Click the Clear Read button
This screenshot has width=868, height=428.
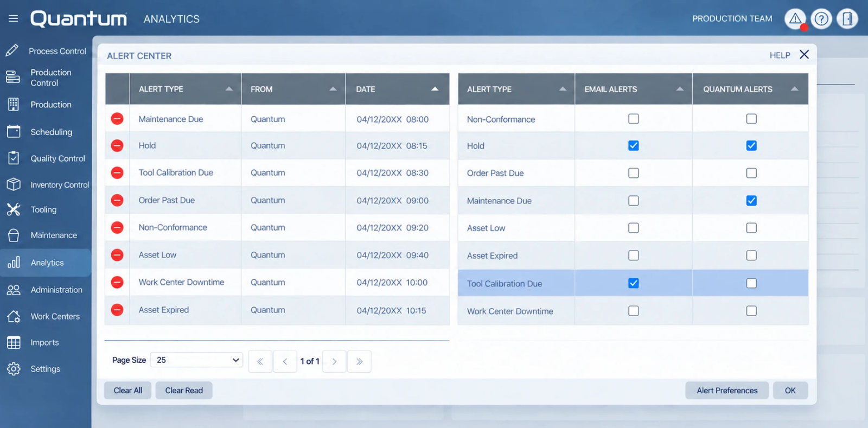[184, 391]
